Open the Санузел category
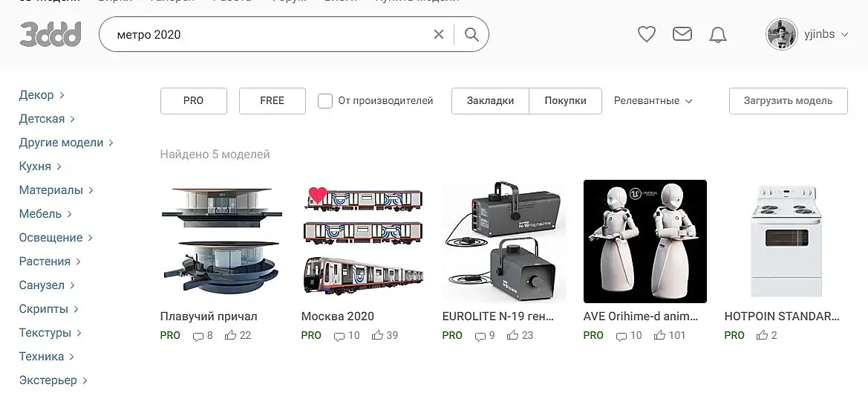868x399 pixels. pyautogui.click(x=47, y=285)
